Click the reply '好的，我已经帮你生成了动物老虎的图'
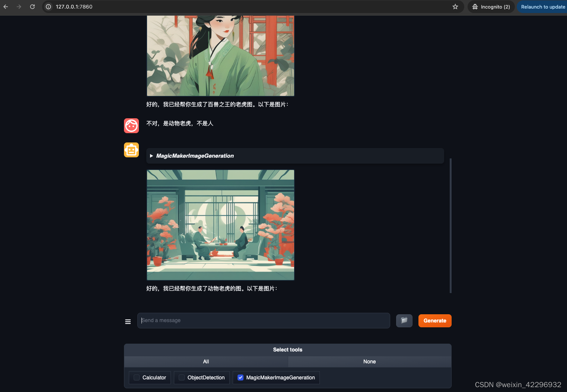Image resolution: width=567 pixels, height=392 pixels. (211, 289)
